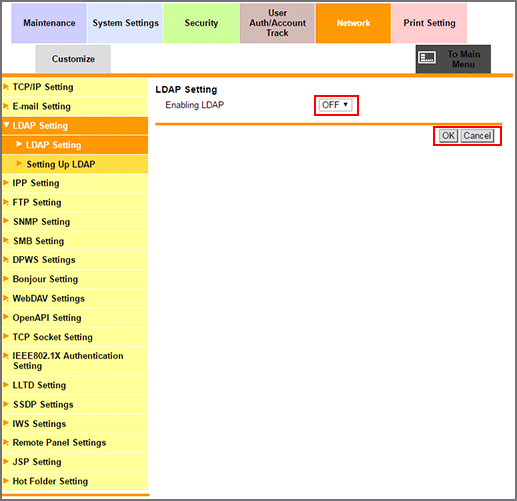Go back via To Main Menu button
The height and width of the screenshot is (501, 517).
(453, 59)
